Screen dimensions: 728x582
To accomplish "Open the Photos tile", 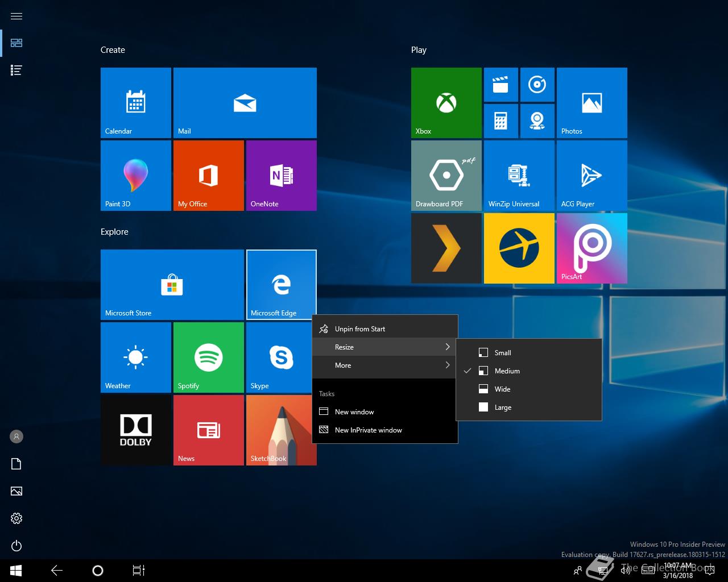I will pos(592,103).
